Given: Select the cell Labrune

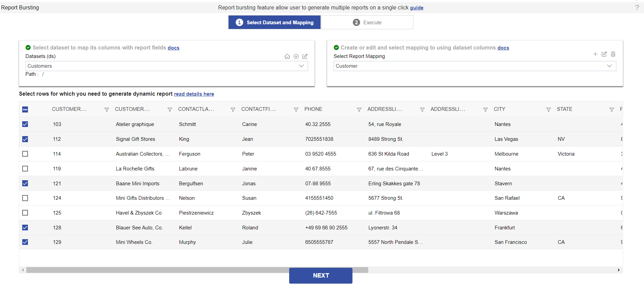Looking at the screenshot, I should (188, 169).
